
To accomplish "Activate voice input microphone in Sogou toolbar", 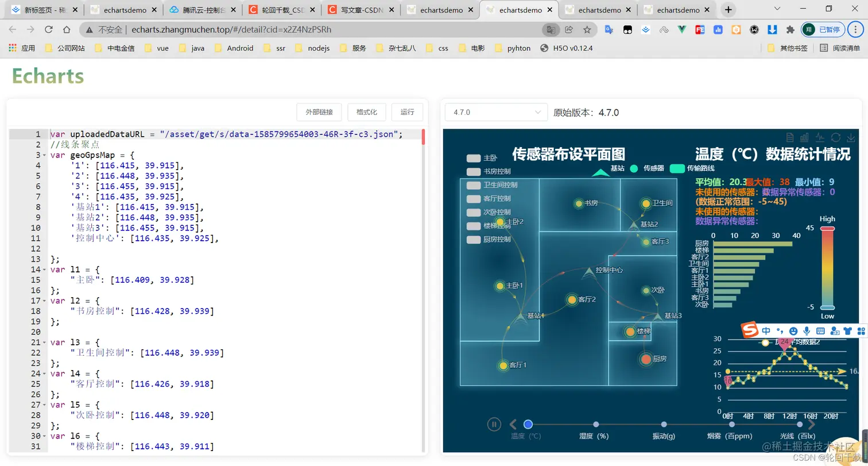I will [x=807, y=331].
